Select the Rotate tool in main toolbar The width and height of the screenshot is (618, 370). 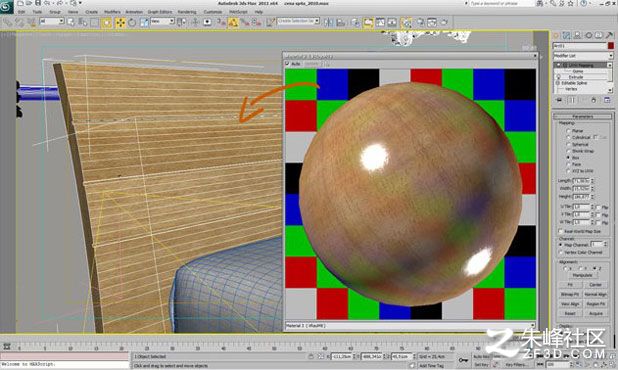pyautogui.click(x=132, y=22)
